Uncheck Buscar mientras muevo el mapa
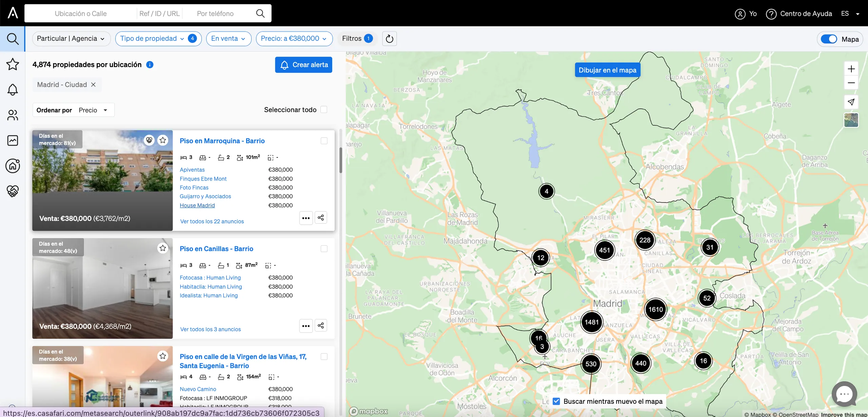This screenshot has width=868, height=417. [x=556, y=401]
